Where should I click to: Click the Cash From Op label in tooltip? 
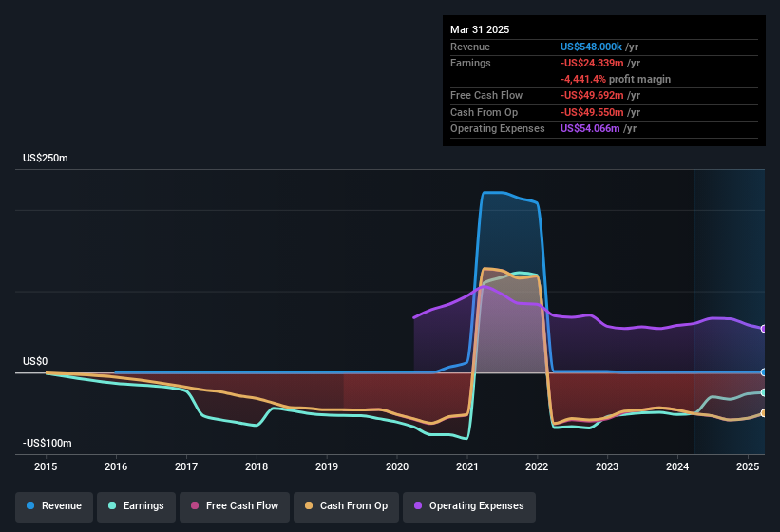tap(484, 112)
